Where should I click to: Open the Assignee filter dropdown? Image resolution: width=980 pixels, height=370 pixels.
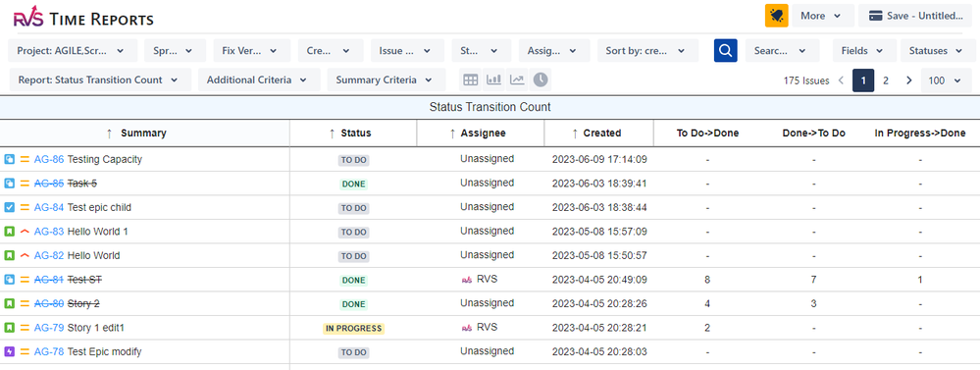554,51
